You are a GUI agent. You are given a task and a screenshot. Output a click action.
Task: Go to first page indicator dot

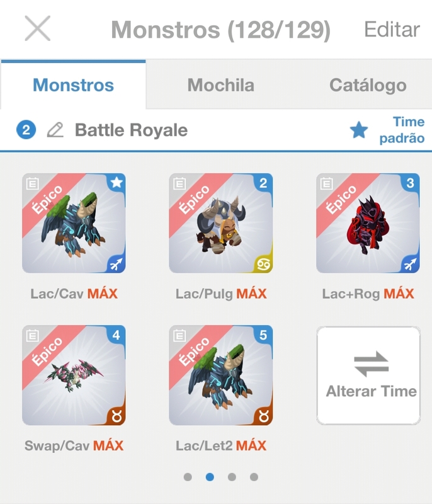click(x=188, y=477)
